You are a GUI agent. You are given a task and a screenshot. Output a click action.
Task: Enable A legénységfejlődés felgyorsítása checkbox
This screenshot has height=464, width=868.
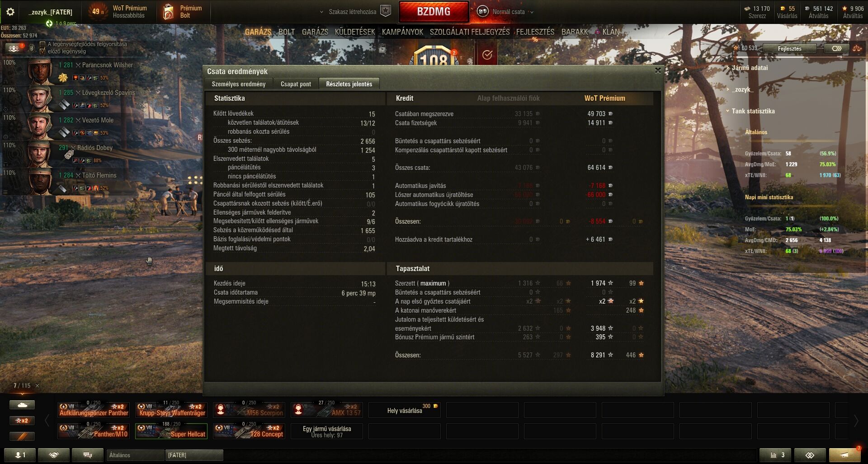pos(42,44)
